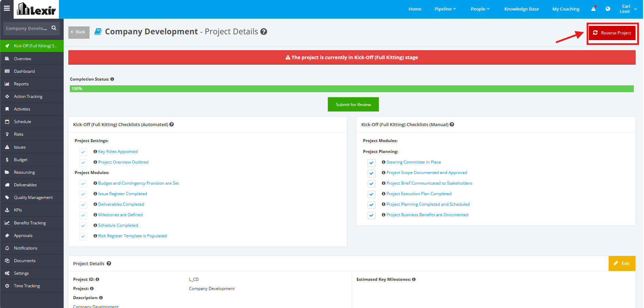644x308 pixels.
Task: Select Benefits Tracking in the sidebar
Action: (32, 223)
